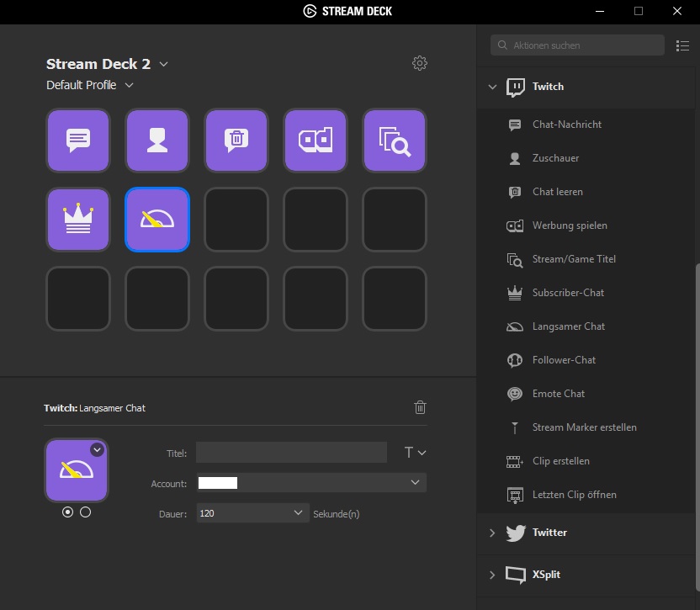Focus the Aktionen suchen search field
This screenshot has height=610, width=700.
577,45
